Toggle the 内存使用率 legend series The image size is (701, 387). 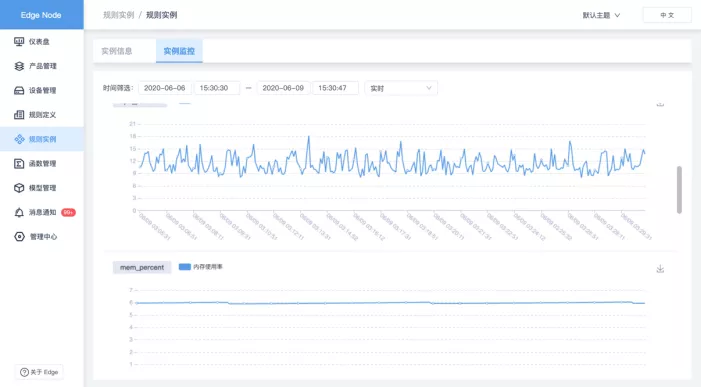pyautogui.click(x=201, y=267)
